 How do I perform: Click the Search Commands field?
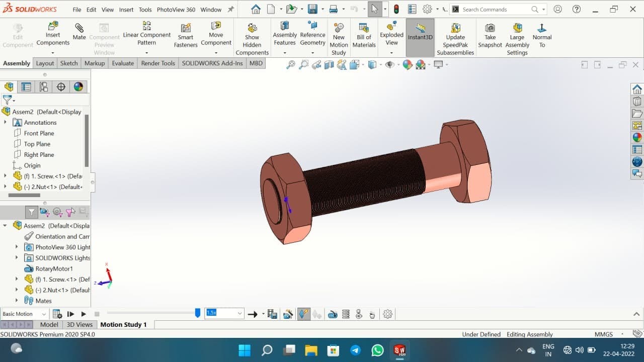[x=498, y=9]
